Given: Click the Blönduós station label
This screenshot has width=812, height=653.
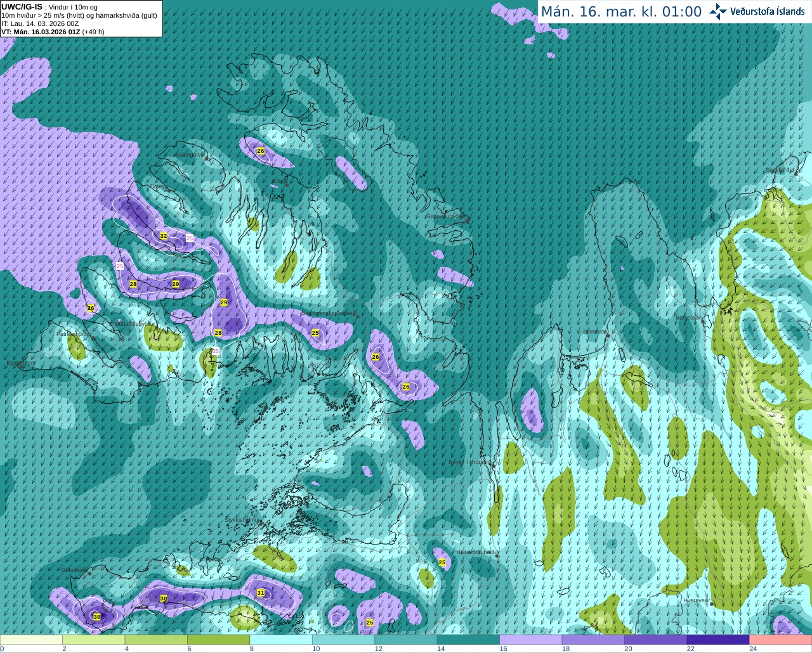Looking at the screenshot, I should click(594, 332).
